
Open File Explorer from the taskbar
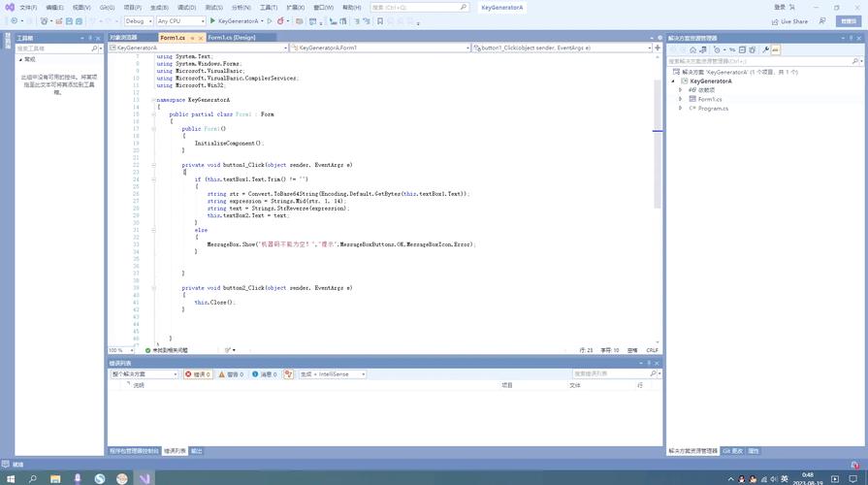pyautogui.click(x=55, y=478)
